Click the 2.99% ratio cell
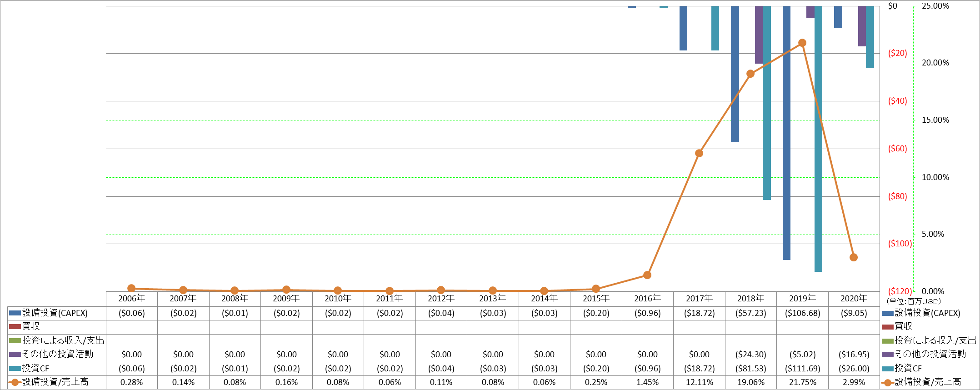Viewport: 980px width, 390px height. pyautogui.click(x=854, y=382)
